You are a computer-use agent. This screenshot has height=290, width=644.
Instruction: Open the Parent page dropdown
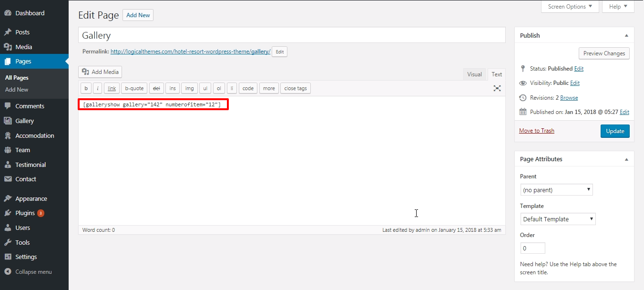point(556,190)
